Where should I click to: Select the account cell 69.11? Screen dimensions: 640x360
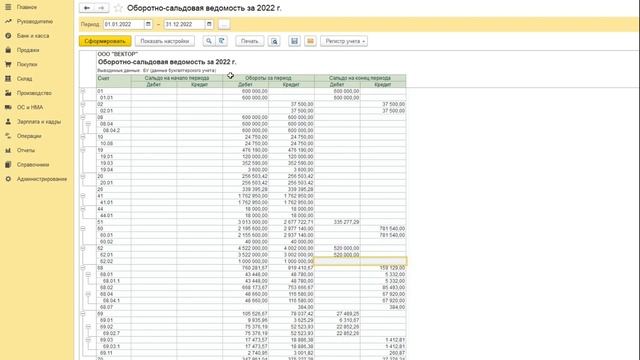[x=113, y=353]
